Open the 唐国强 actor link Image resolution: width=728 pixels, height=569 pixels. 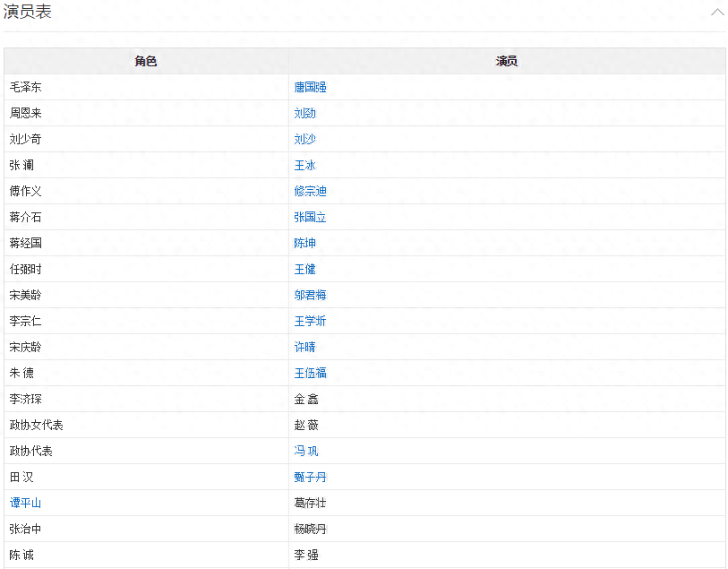point(310,88)
